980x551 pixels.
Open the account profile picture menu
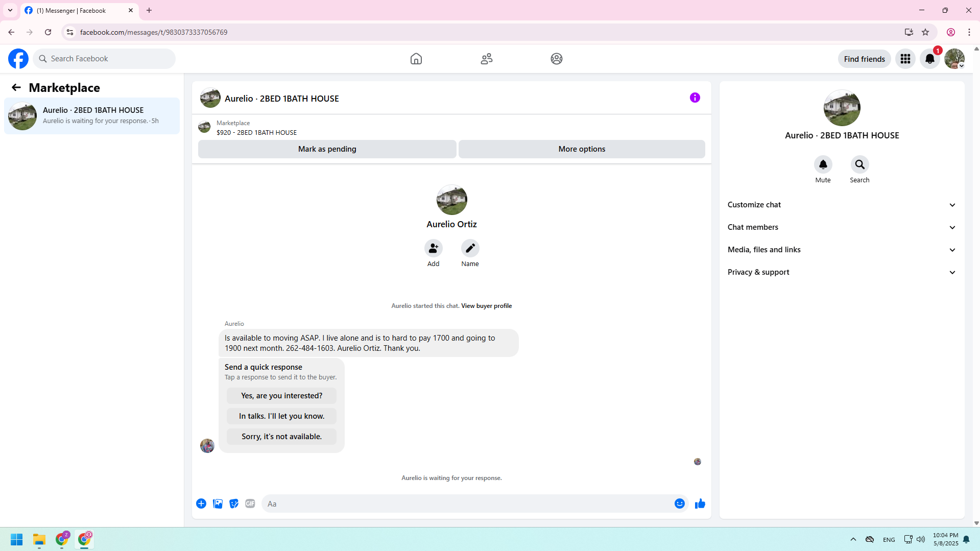pyautogui.click(x=954, y=59)
